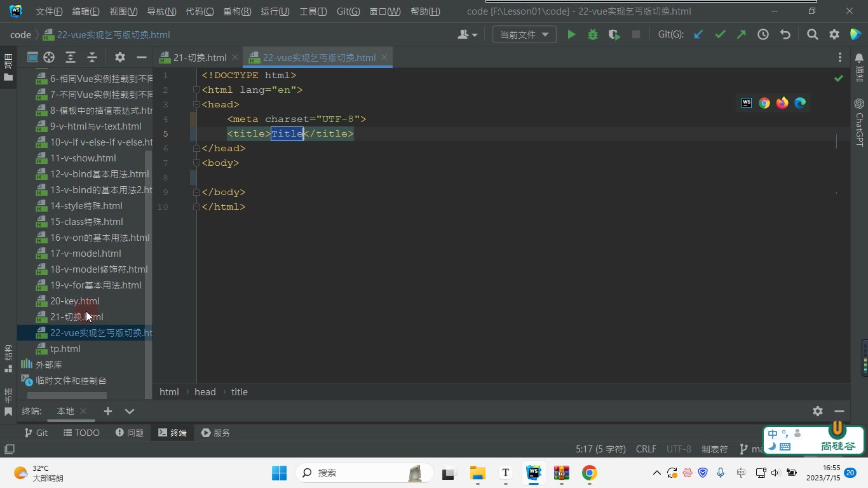Open the 服务 services tool window
This screenshot has width=868, height=488.
[x=215, y=433]
